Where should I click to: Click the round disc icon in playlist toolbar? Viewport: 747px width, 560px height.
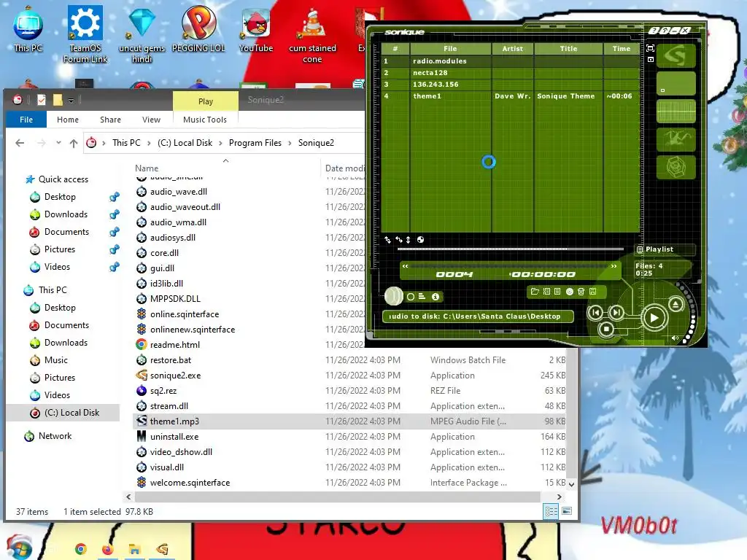569,292
